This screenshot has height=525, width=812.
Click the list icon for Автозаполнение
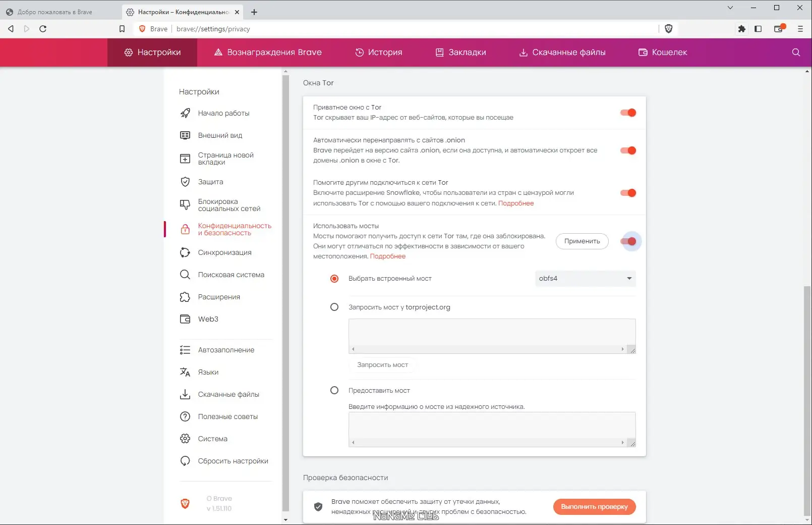coord(185,350)
